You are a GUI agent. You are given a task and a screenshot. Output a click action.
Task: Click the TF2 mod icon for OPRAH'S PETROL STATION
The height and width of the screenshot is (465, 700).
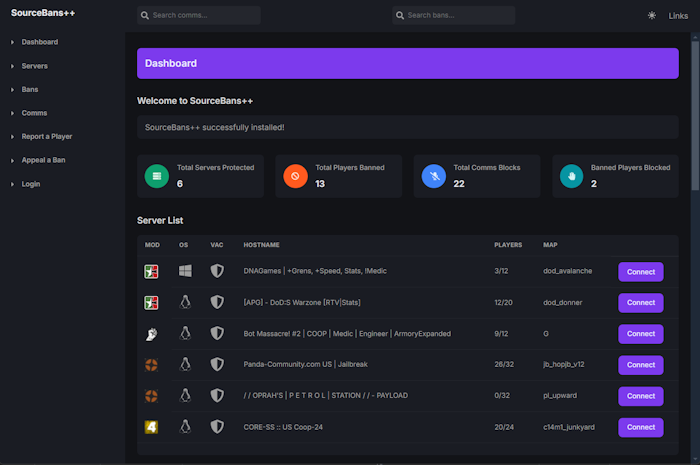pyautogui.click(x=151, y=396)
